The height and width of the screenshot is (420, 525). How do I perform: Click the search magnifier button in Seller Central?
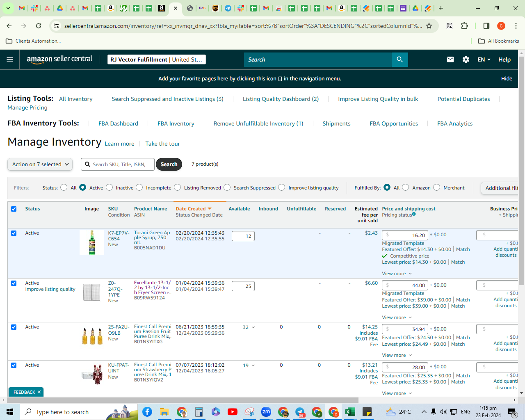coord(399,59)
